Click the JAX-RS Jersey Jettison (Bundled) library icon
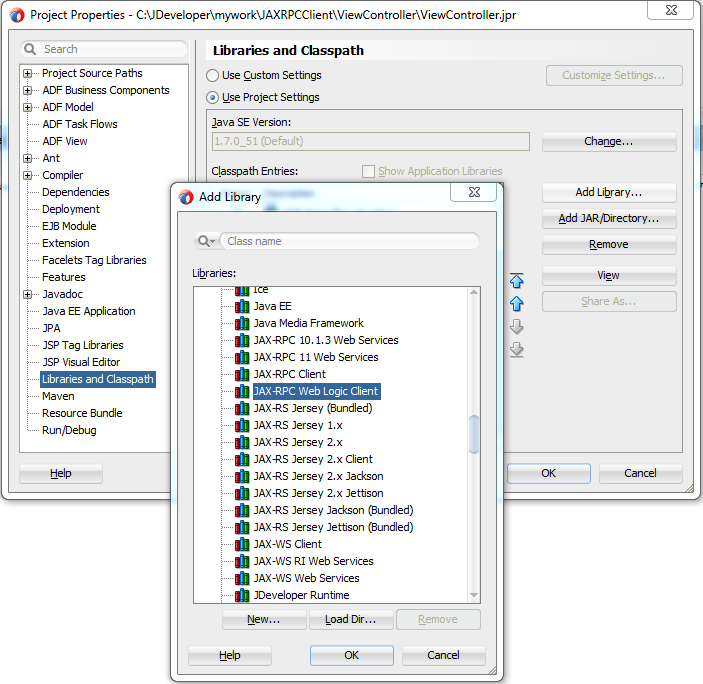This screenshot has width=703, height=684. (x=242, y=527)
